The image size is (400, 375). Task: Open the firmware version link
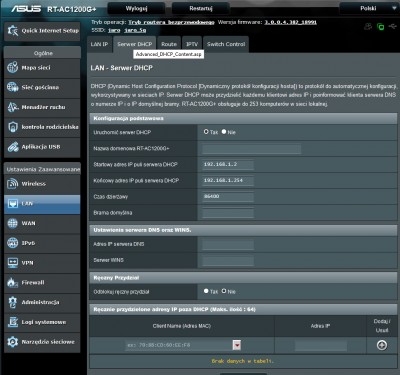(291, 22)
